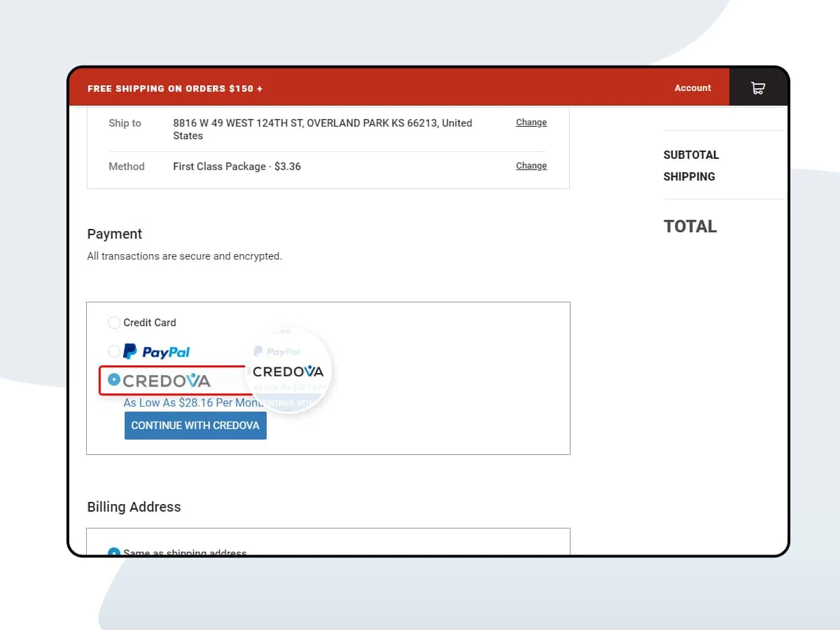The height and width of the screenshot is (630, 840).
Task: Select the PayPal radio button
Action: click(114, 351)
